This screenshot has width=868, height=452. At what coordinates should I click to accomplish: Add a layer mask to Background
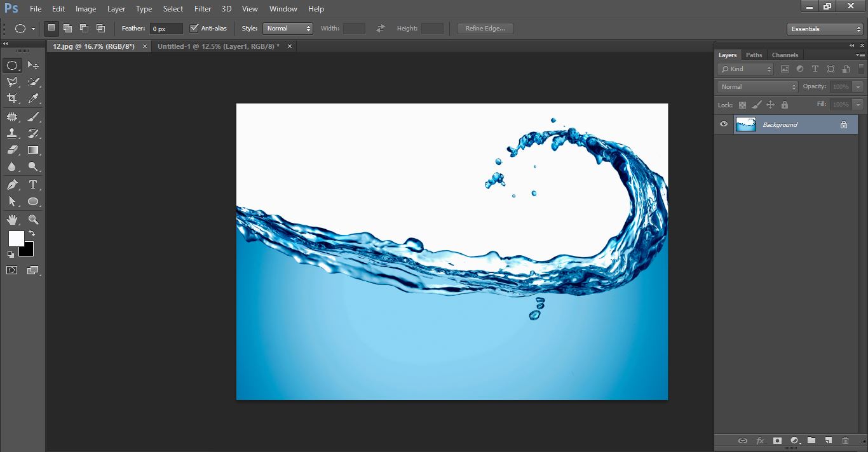pos(778,440)
